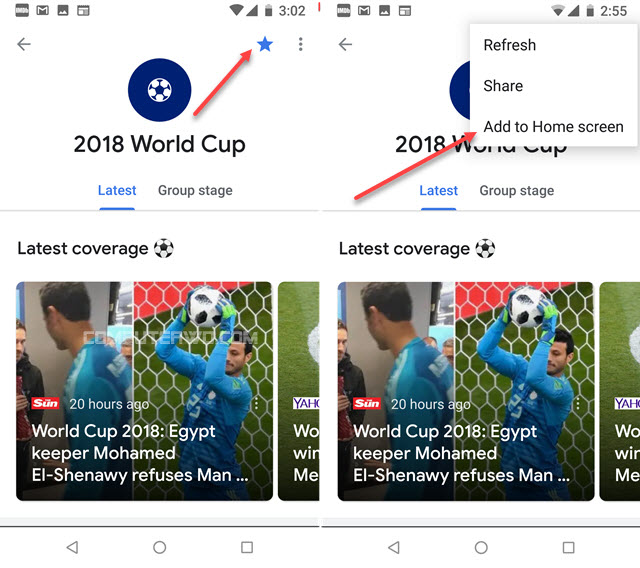Open the Yahoo article card on left screen
This screenshot has height=568, width=640.
[x=299, y=391]
